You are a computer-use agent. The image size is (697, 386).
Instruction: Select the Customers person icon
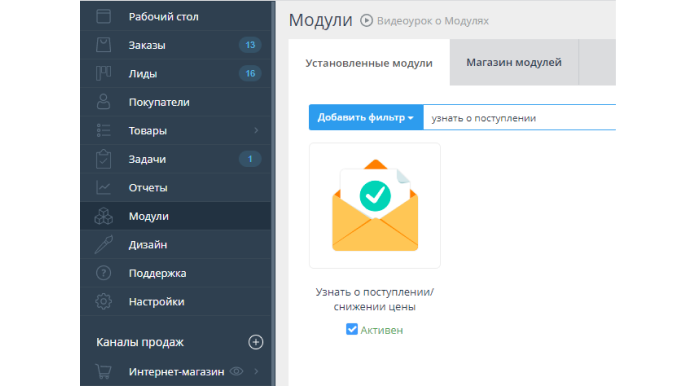[x=103, y=102]
